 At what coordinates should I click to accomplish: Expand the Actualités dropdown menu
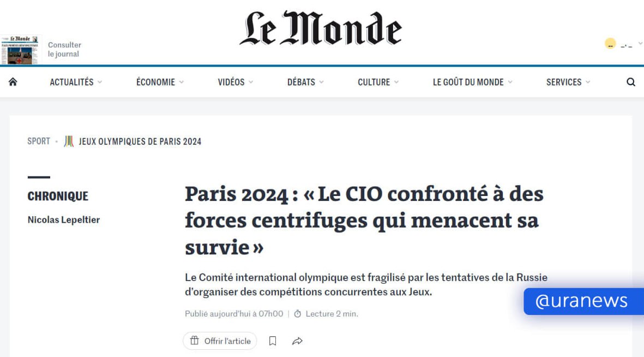coord(76,82)
